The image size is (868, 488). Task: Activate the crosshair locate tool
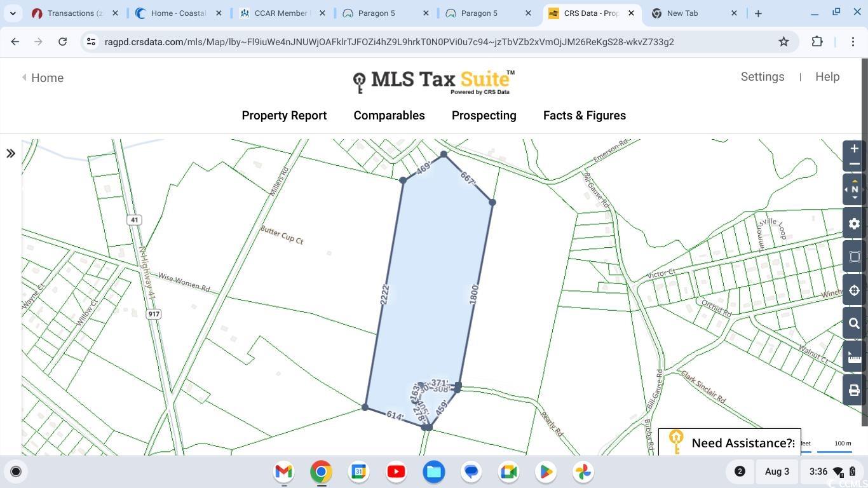[854, 290]
